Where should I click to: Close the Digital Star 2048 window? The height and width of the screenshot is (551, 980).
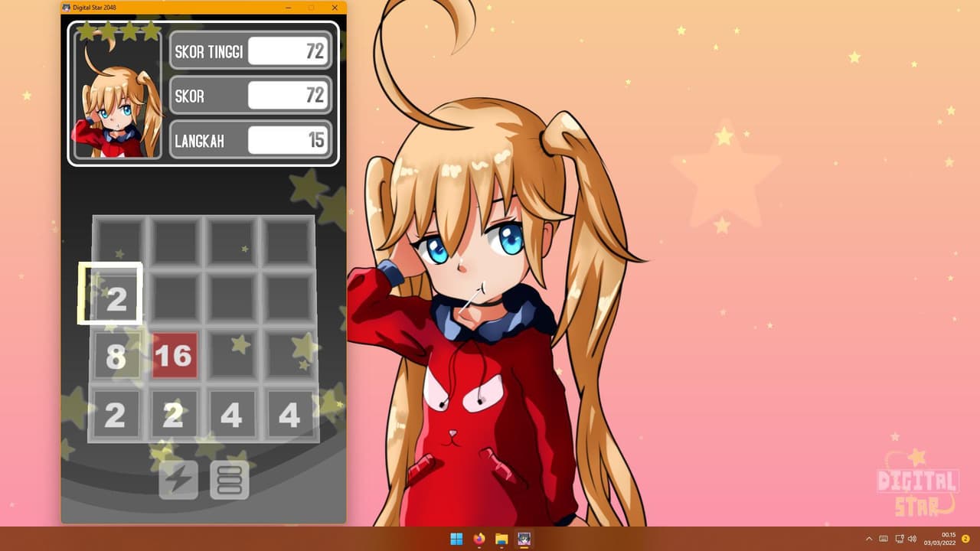tap(335, 8)
